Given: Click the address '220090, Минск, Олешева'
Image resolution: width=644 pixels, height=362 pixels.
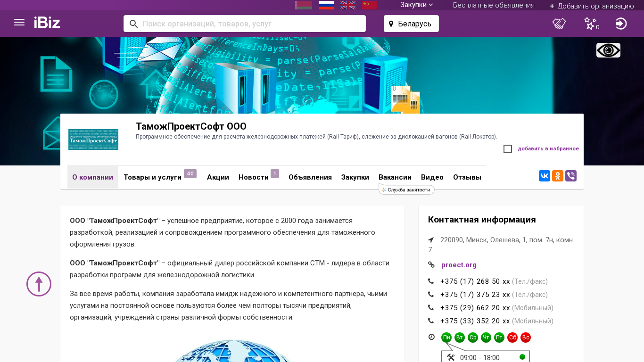Looking at the screenshot, I should (501, 245).
